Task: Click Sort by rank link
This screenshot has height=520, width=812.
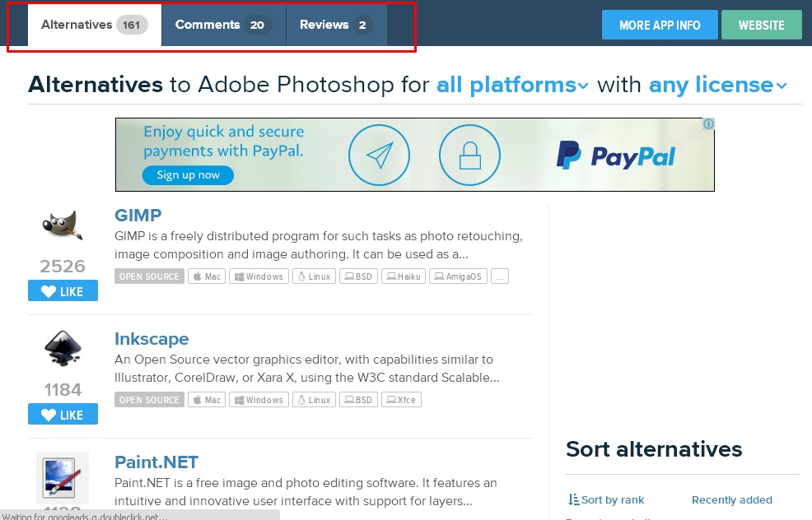Action: coord(606,499)
